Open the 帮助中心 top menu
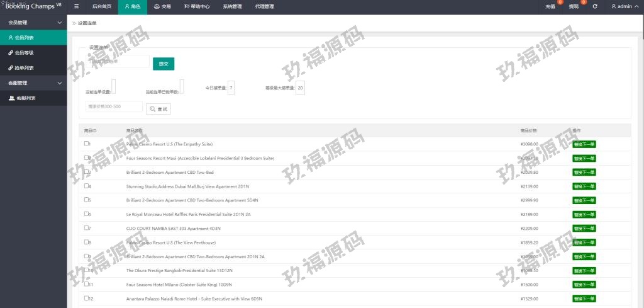This screenshot has height=308, width=644. 197,6
